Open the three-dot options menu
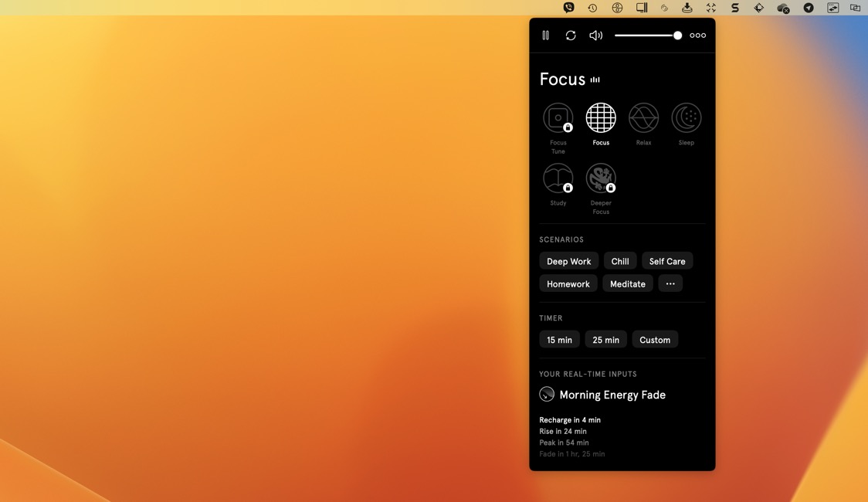Screen dimensions: 868x502 pos(697,36)
